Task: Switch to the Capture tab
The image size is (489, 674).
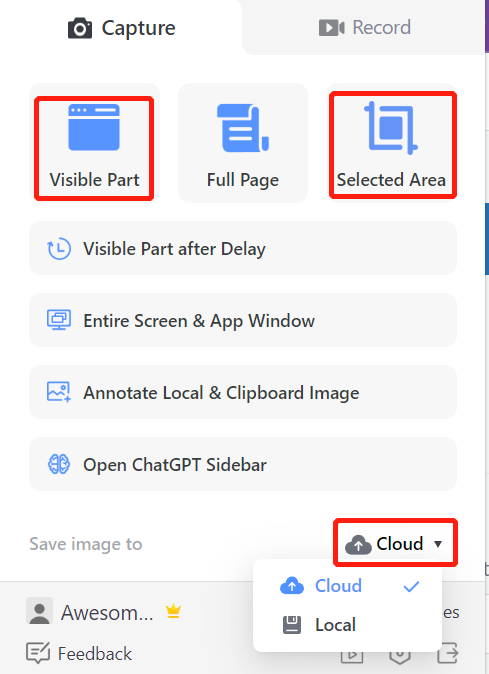Action: coord(121,28)
